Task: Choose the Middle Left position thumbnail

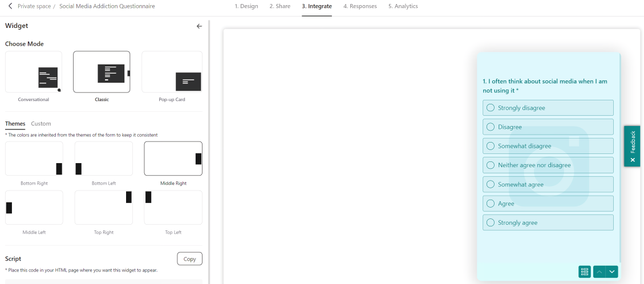Action: point(34,208)
